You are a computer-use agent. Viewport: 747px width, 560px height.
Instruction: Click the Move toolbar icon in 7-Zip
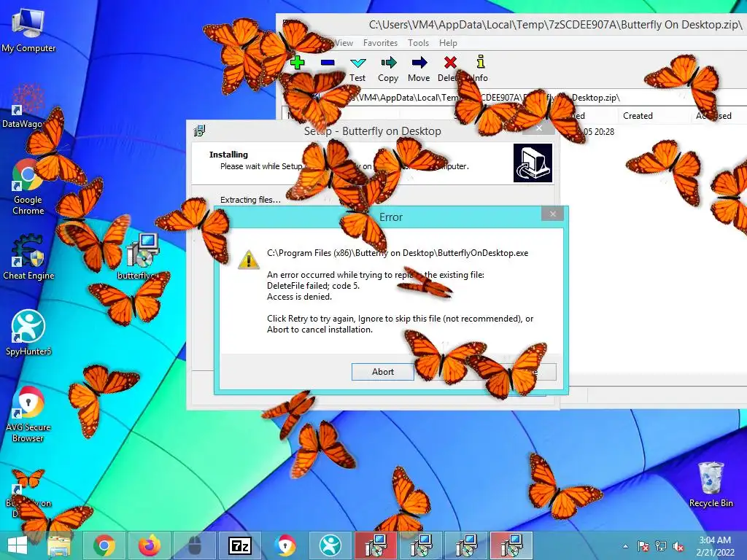click(419, 69)
